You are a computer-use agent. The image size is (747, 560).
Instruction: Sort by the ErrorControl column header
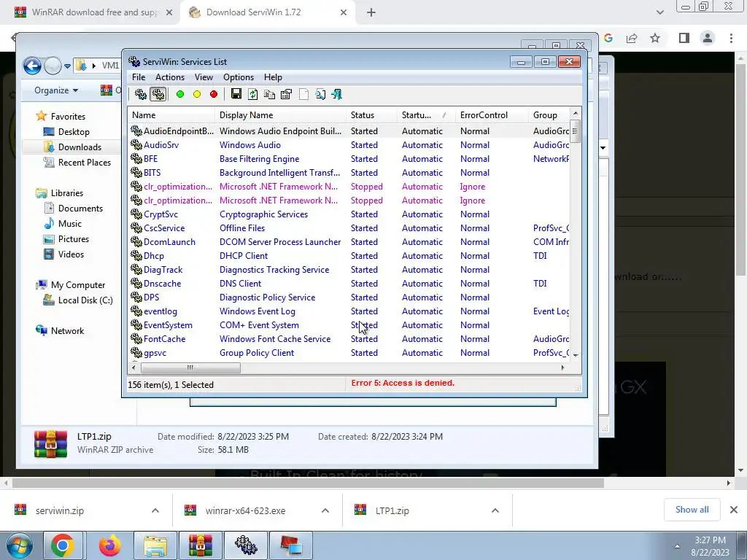(x=492, y=115)
